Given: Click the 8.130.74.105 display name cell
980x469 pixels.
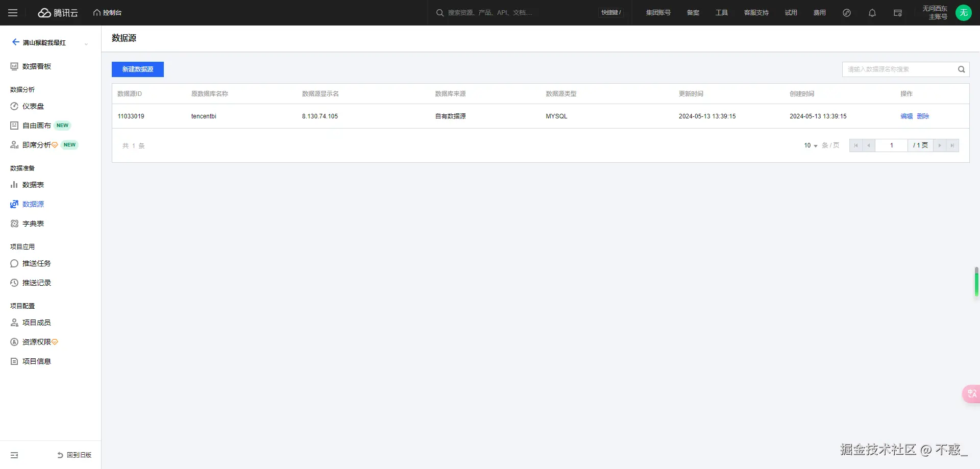Looking at the screenshot, I should point(320,116).
